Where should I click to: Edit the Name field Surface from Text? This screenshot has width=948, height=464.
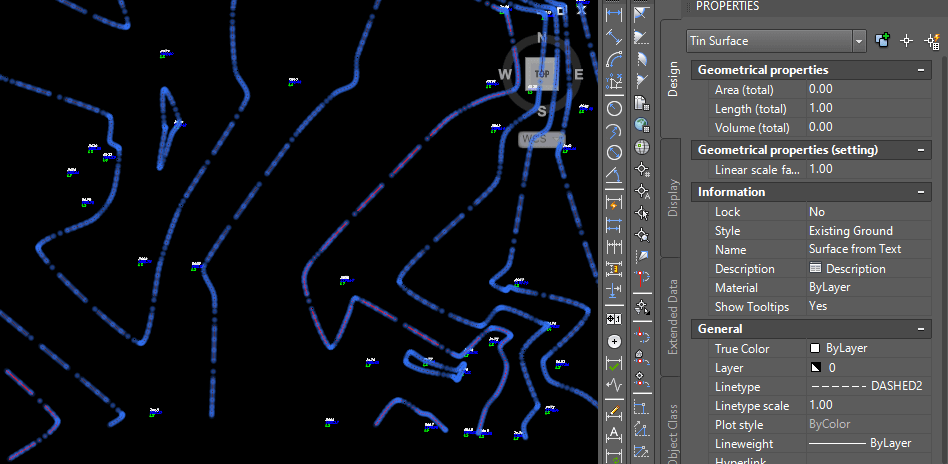click(869, 249)
